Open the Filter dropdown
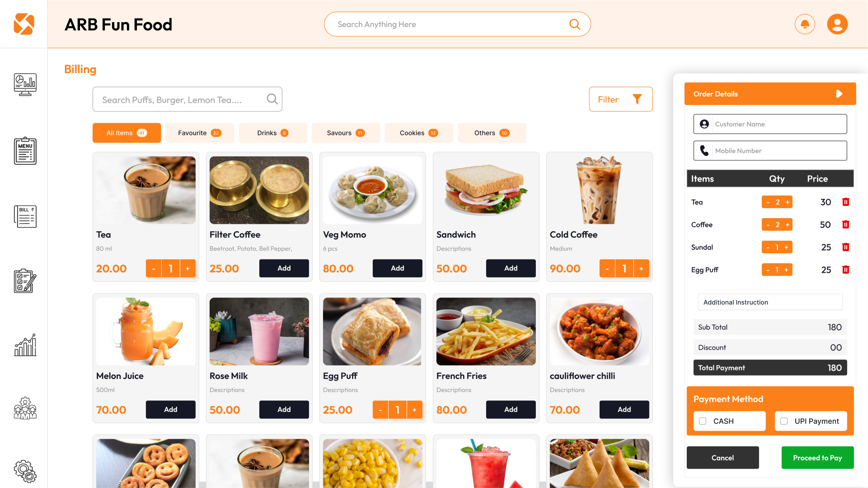The image size is (868, 488). (620, 99)
